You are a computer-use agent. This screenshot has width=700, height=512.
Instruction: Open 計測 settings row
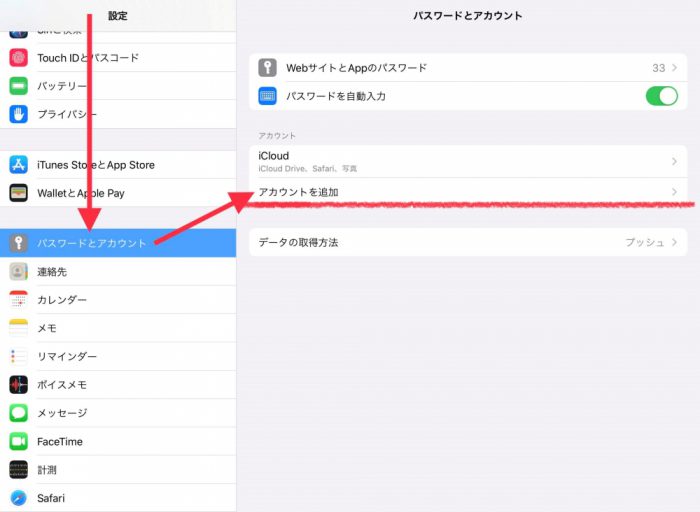(x=118, y=470)
